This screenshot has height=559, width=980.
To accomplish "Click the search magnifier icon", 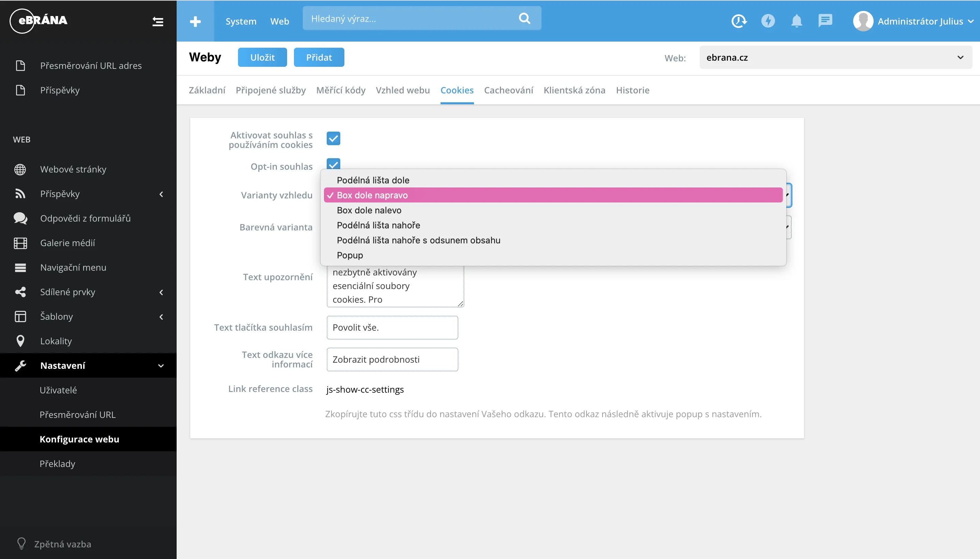I will coord(524,18).
